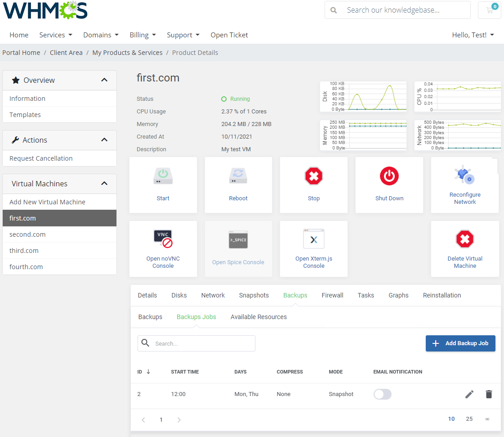The image size is (504, 437).
Task: Click the red Stop icon
Action: pos(314,176)
